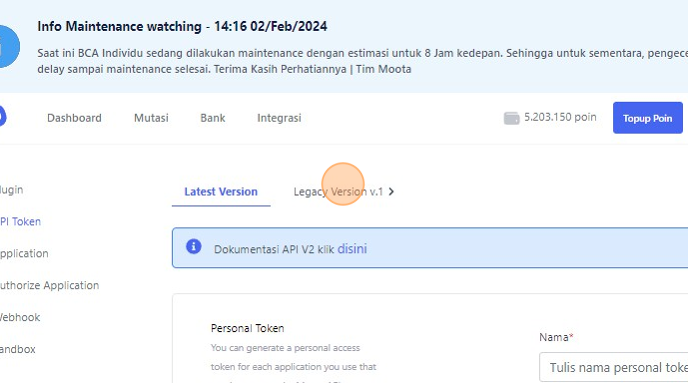Click the wallet icon beside the points balance

(511, 118)
